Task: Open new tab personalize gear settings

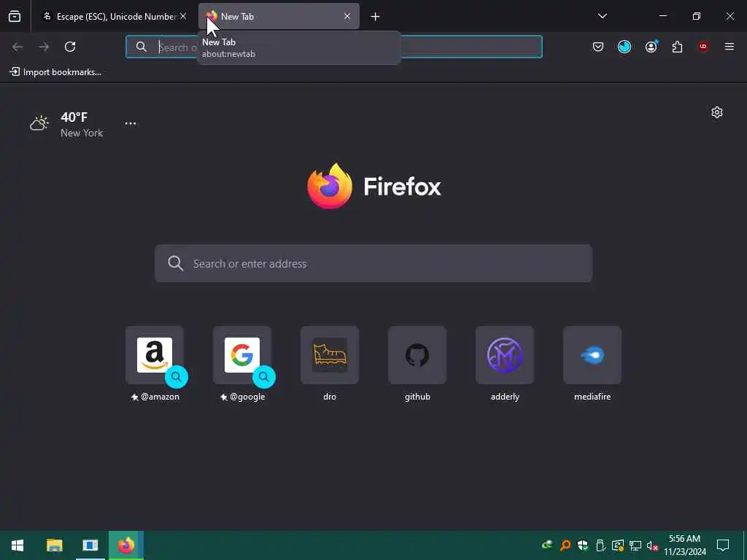Action: [x=717, y=112]
